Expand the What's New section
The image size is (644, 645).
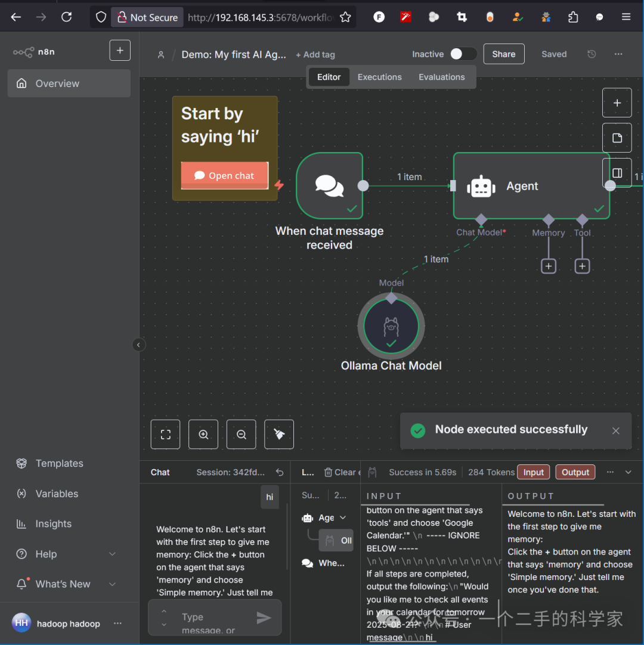pos(66,584)
